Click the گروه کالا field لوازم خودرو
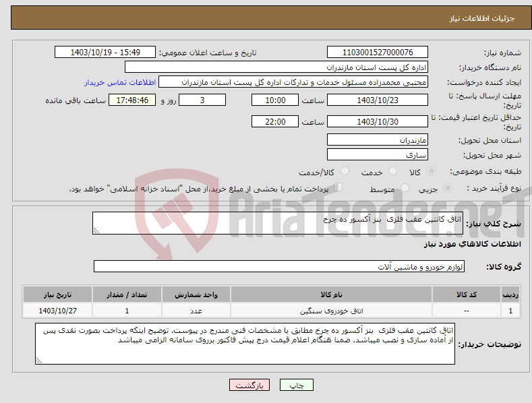 [279, 267]
